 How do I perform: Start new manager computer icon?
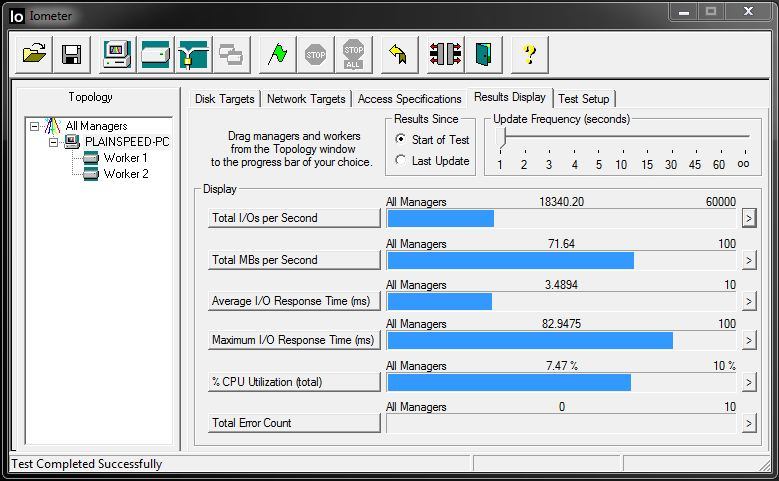coord(117,54)
